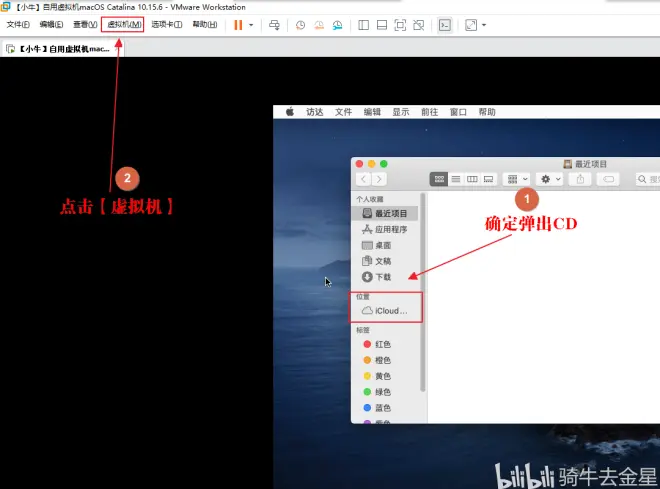
Task: Take a snapshot of the virtual machine
Action: pyautogui.click(x=301, y=25)
